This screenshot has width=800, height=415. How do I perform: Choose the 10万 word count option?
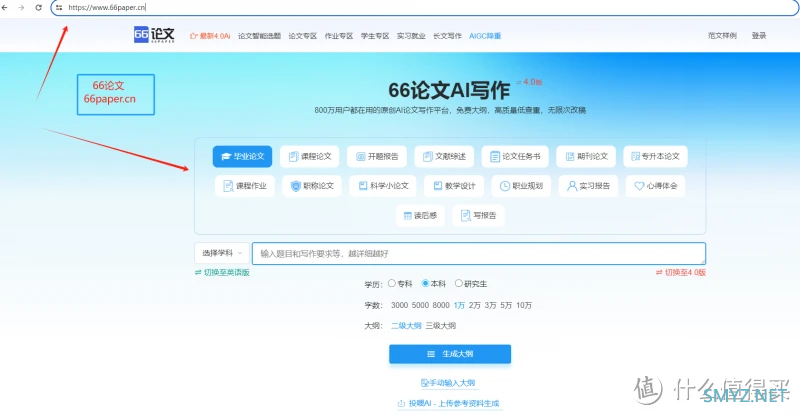524,305
